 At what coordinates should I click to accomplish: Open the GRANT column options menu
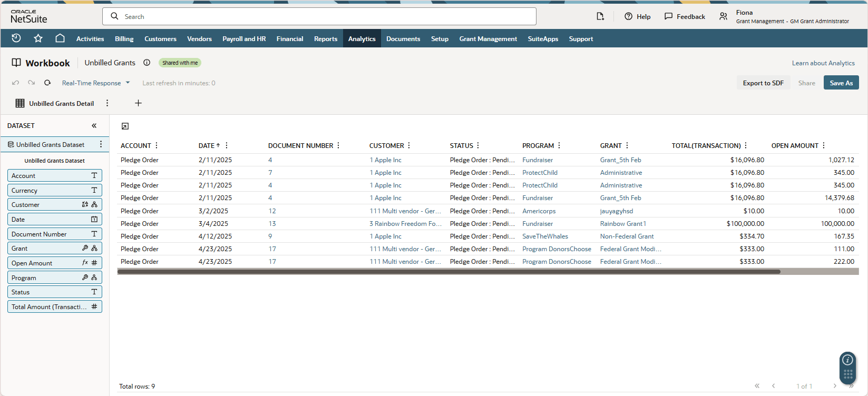coord(627,145)
